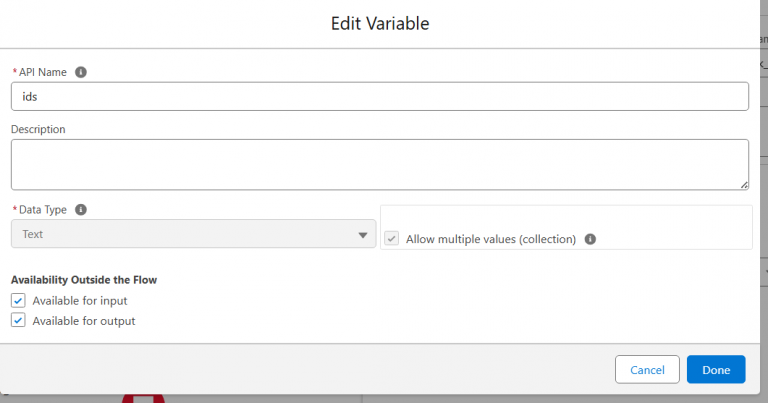This screenshot has height=403, width=768.
Task: Click the Edit Variable dialog title
Action: point(380,22)
